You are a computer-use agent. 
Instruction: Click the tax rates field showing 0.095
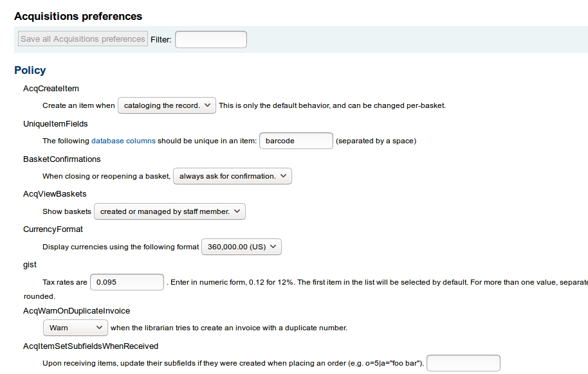coord(127,282)
